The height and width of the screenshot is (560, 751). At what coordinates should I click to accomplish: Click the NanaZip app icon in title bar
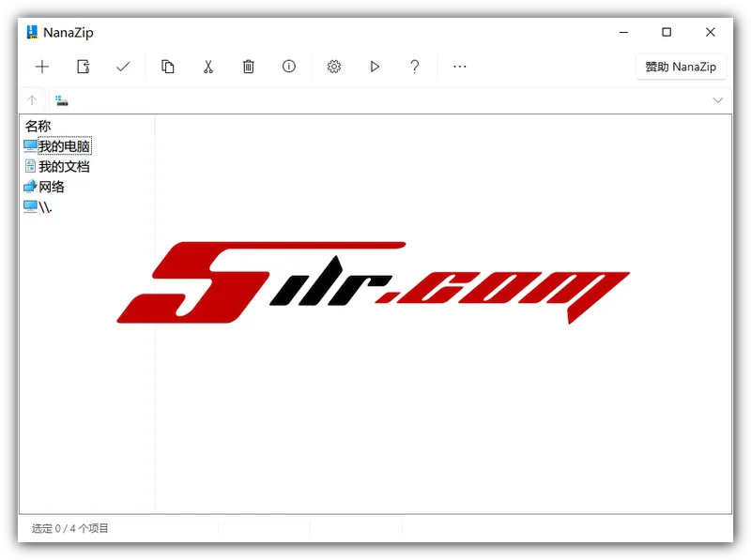pos(32,32)
